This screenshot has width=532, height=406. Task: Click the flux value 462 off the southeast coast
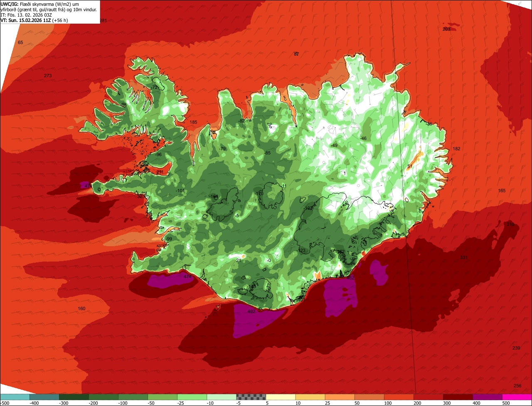(350, 278)
